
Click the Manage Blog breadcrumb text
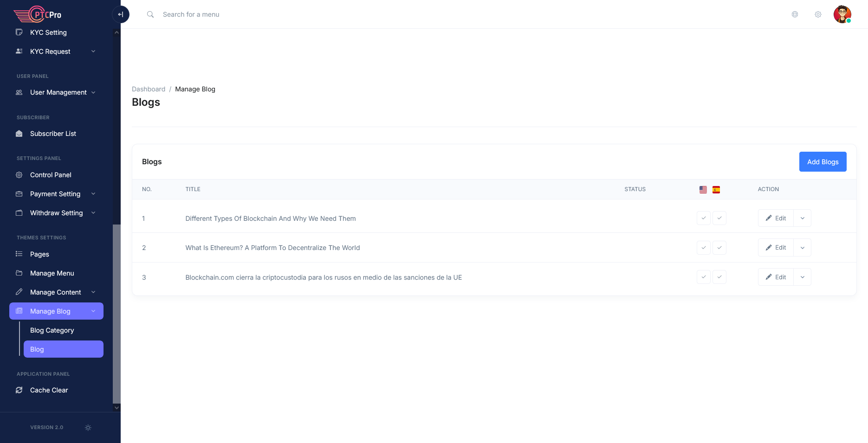point(195,89)
